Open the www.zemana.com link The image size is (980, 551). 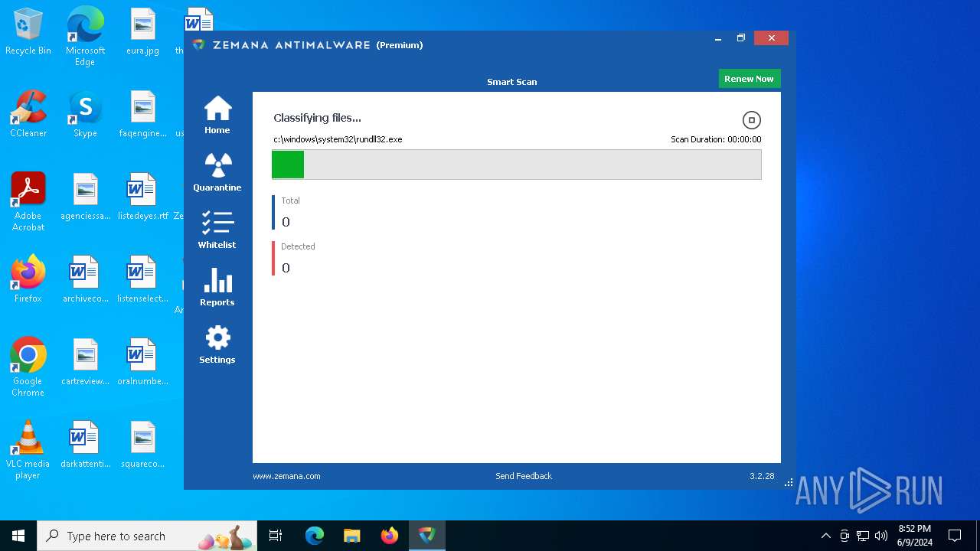point(286,476)
